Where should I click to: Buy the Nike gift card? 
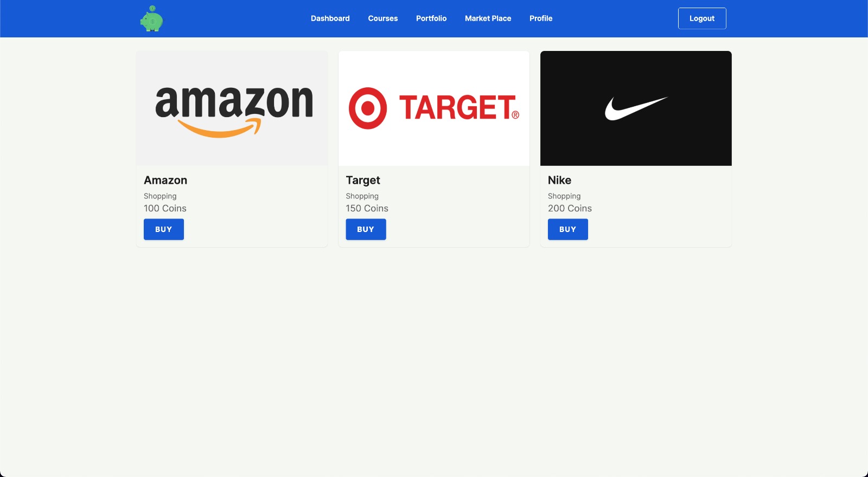567,229
